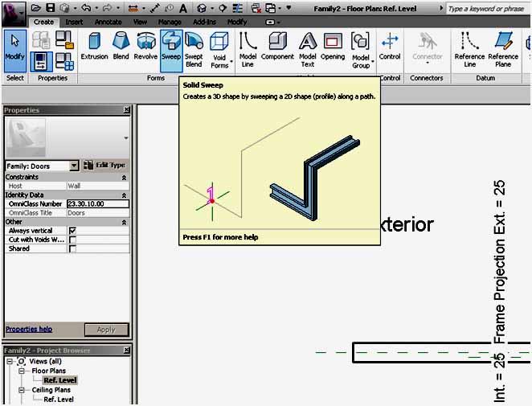Image resolution: width=532 pixels, height=406 pixels.
Task: Click the Edit Type button
Action: [x=106, y=166]
